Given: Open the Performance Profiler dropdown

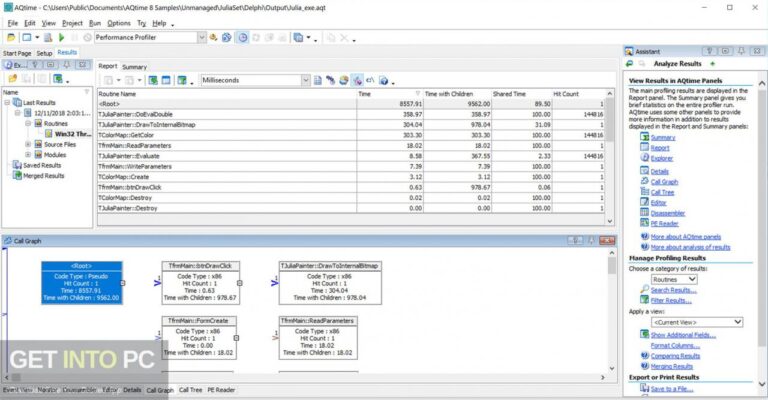Looking at the screenshot, I should (201, 37).
